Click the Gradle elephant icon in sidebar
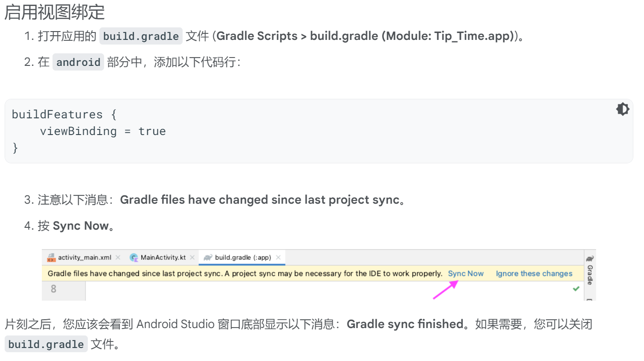Image resolution: width=644 pixels, height=361 pixels. [590, 258]
